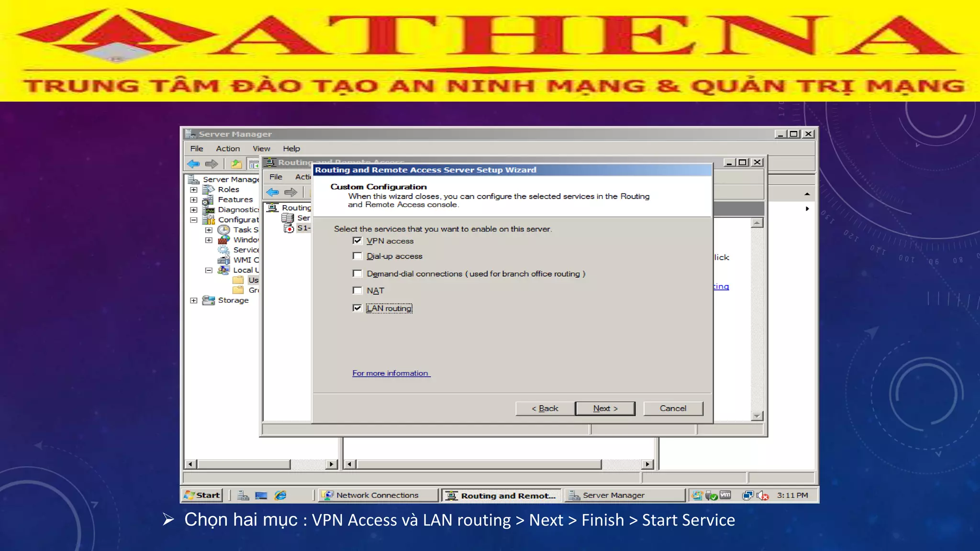Click left pane horizontal scrollbar thumb
Screen dimensions: 980x551
(244, 464)
